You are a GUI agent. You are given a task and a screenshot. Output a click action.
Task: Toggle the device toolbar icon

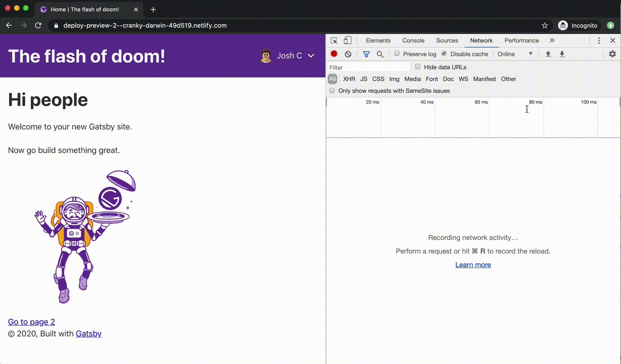click(x=347, y=41)
